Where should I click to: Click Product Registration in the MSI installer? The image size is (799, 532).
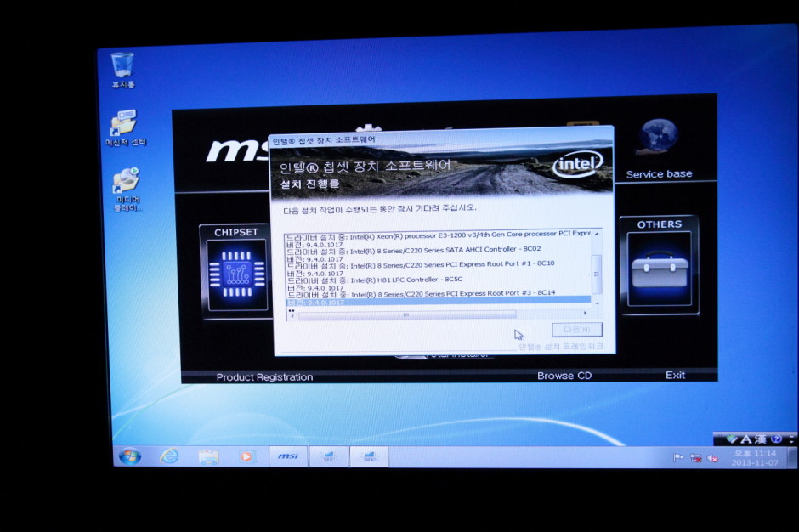[x=264, y=377]
